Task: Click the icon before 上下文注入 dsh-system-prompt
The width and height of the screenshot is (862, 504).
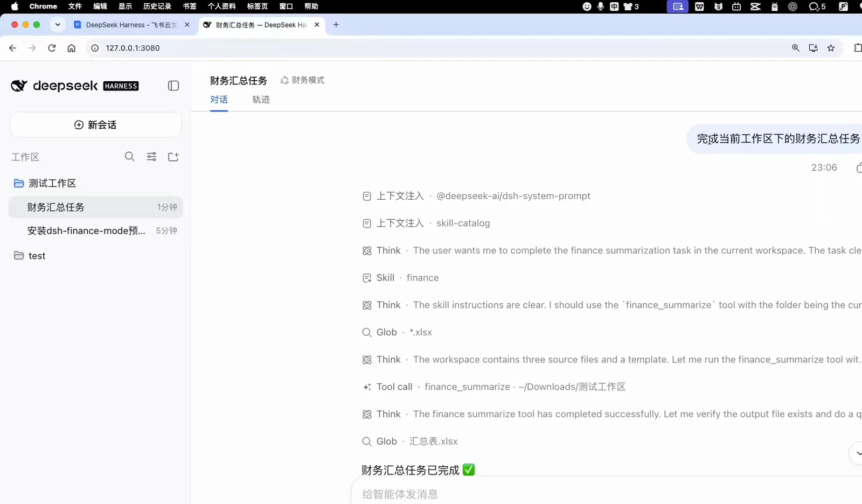Action: click(367, 196)
